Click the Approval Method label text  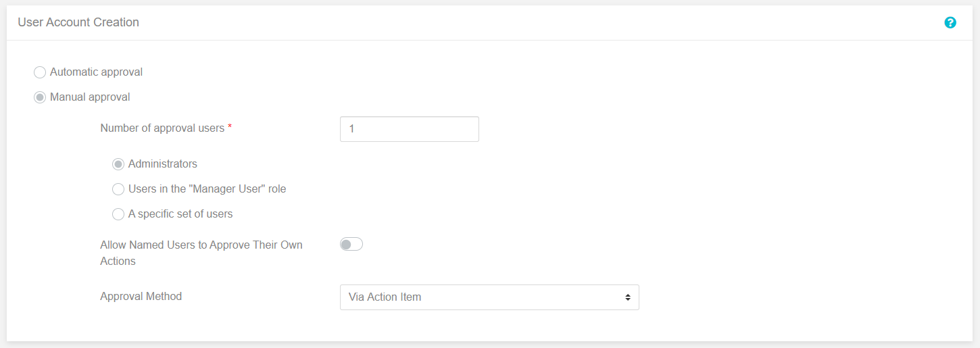coord(141,296)
